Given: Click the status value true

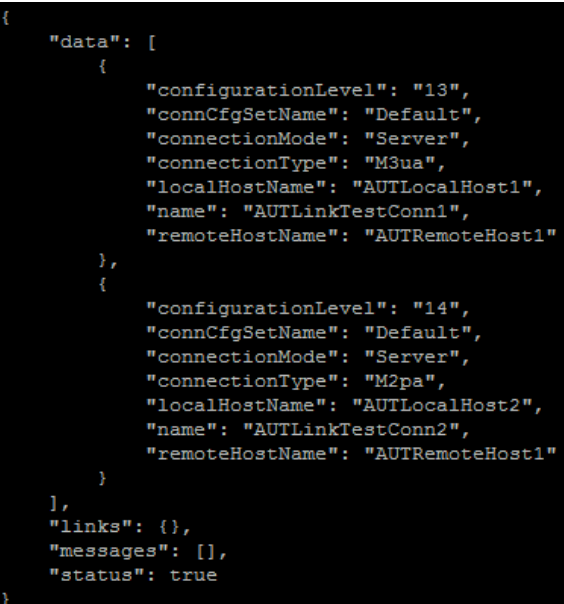Looking at the screenshot, I should click(193, 575).
